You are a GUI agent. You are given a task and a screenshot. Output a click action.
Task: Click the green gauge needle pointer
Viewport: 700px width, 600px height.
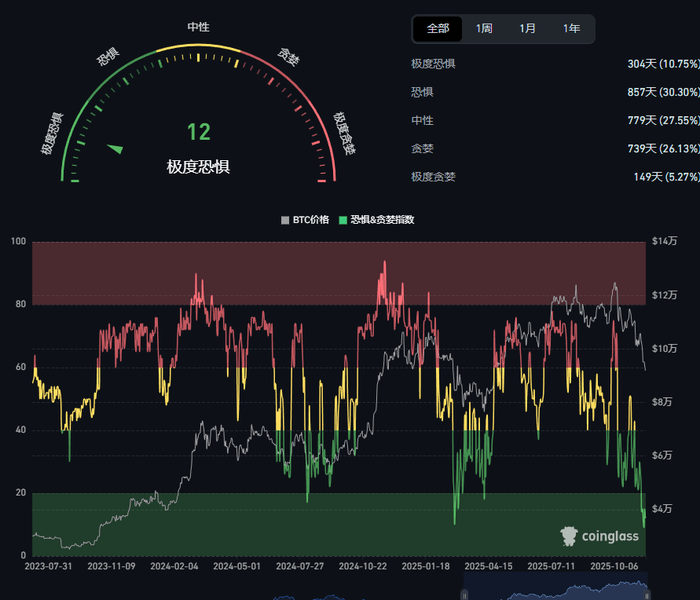(115, 148)
